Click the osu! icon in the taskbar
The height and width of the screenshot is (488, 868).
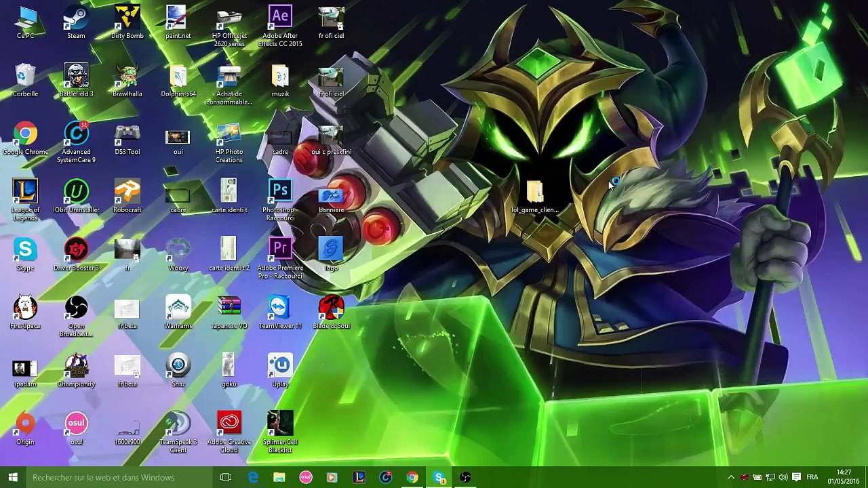click(x=306, y=477)
